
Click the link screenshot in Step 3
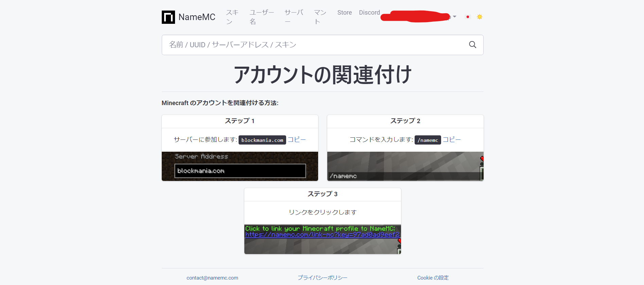click(x=323, y=239)
